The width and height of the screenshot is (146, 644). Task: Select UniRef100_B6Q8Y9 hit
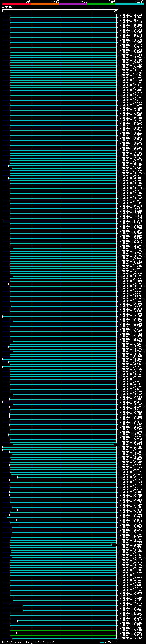pyautogui.click(x=131, y=402)
